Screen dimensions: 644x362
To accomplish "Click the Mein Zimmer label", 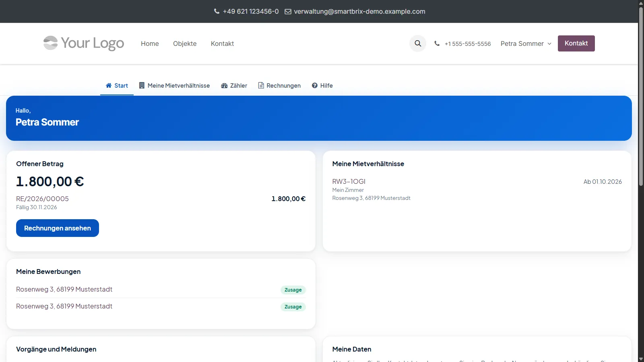I will click(348, 190).
